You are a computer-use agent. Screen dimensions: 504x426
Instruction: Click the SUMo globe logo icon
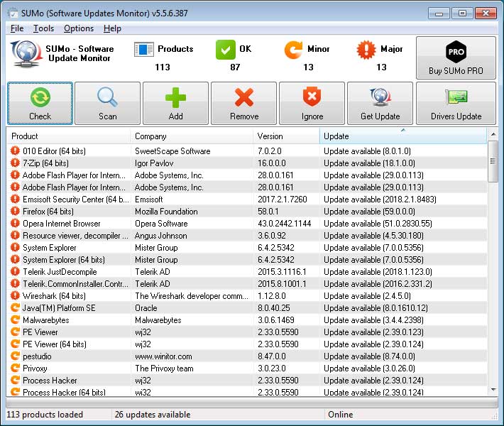click(26, 54)
